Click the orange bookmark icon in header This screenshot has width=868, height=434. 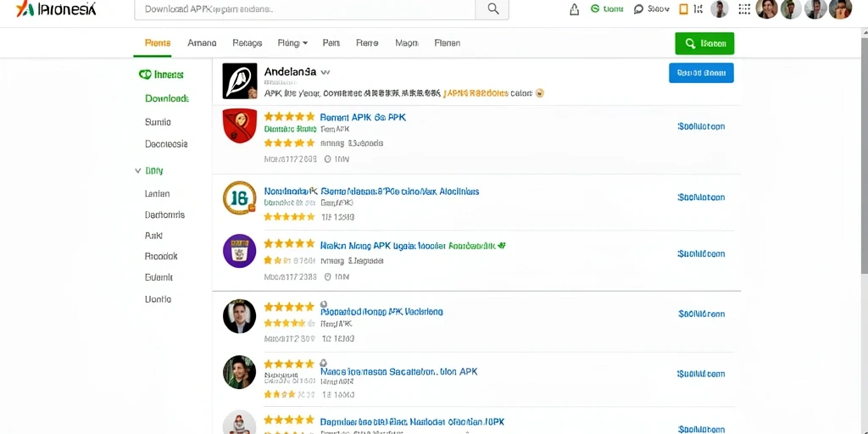click(x=683, y=8)
